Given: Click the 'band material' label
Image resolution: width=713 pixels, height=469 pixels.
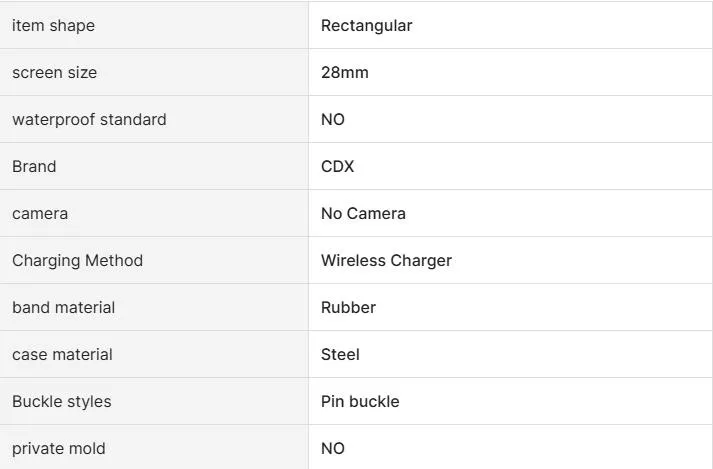Looking at the screenshot, I should point(63,308).
